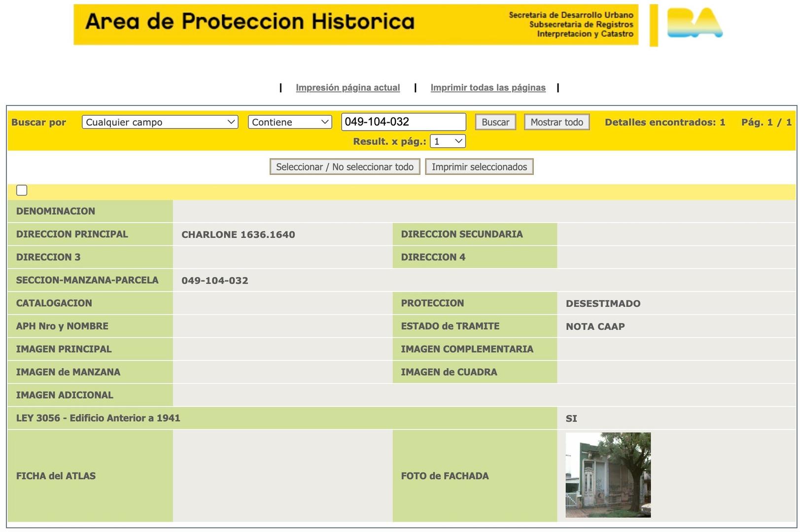Image resolution: width=800 pixels, height=532 pixels.
Task: Click the PROTECCION label
Action: [x=432, y=303]
